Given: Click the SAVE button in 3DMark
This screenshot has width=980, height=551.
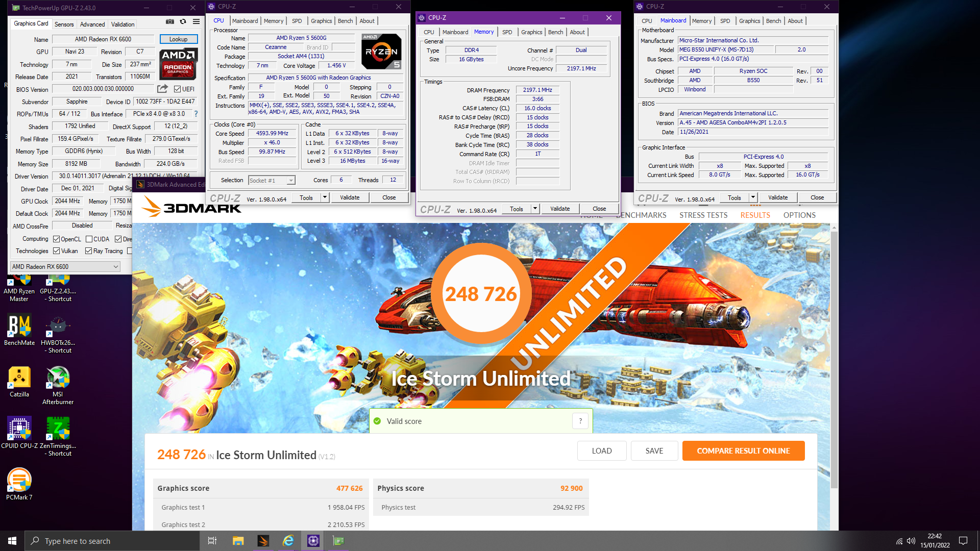Looking at the screenshot, I should [654, 451].
